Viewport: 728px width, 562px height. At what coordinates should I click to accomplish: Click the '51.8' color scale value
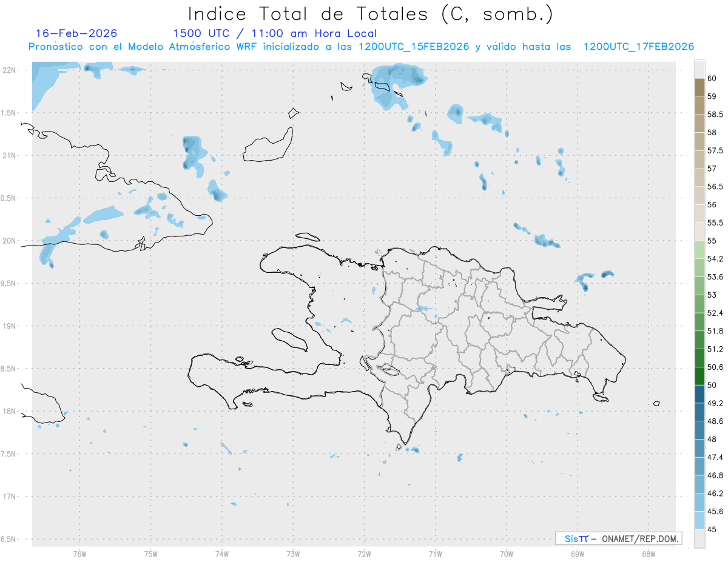715,331
